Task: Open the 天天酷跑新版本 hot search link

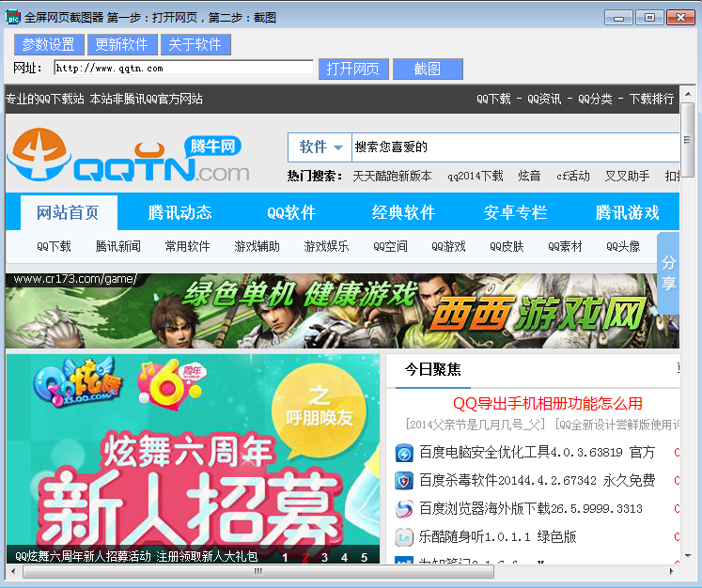Action: pos(392,176)
